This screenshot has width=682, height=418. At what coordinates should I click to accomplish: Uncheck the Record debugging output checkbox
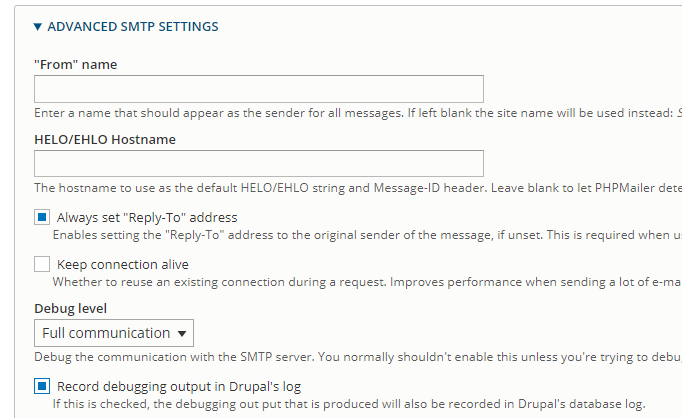coord(42,386)
